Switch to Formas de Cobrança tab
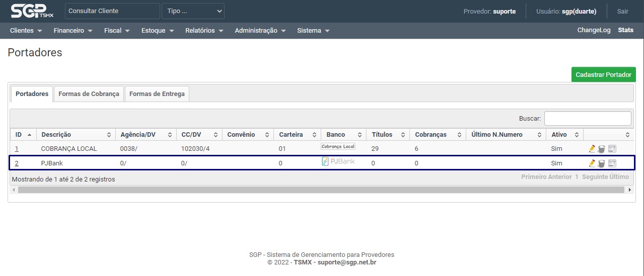The width and height of the screenshot is (644, 276). tap(89, 94)
